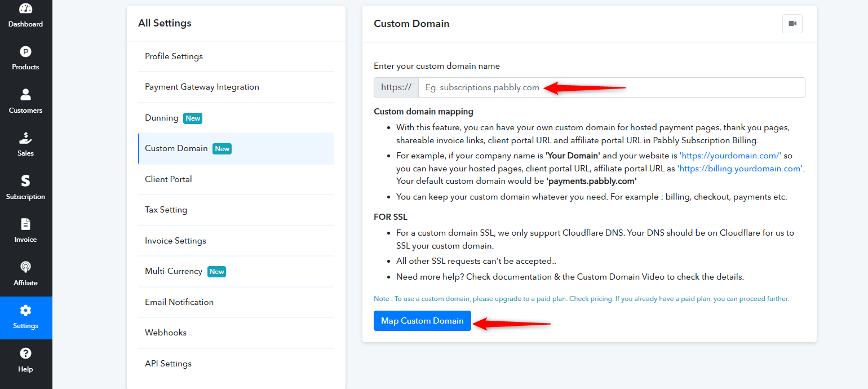Click the https://billing.yourdomain.com link
Screen dimensions: 868x389
(x=740, y=169)
